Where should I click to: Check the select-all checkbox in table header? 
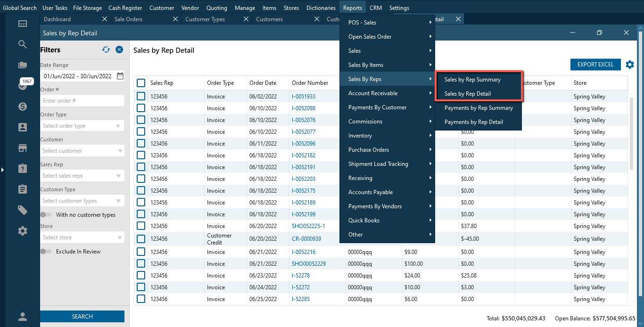pyautogui.click(x=141, y=83)
